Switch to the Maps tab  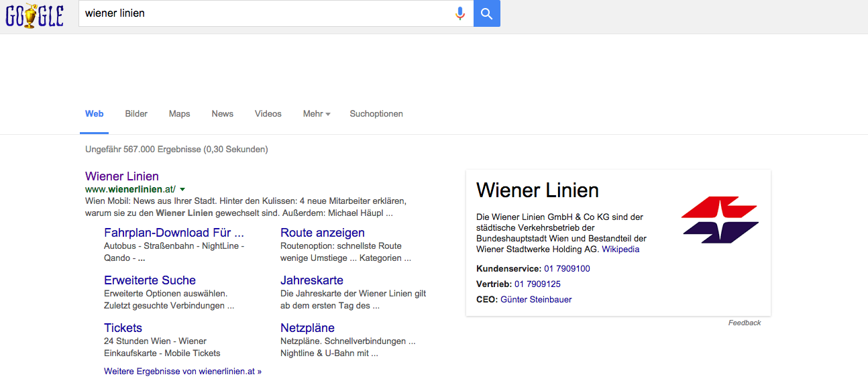coord(180,114)
